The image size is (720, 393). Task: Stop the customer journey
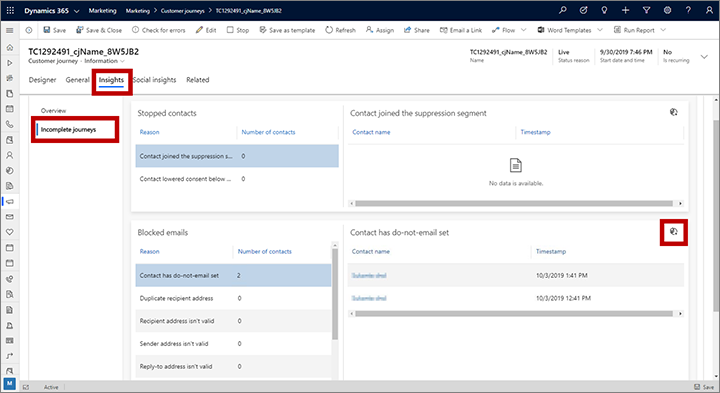coord(238,30)
